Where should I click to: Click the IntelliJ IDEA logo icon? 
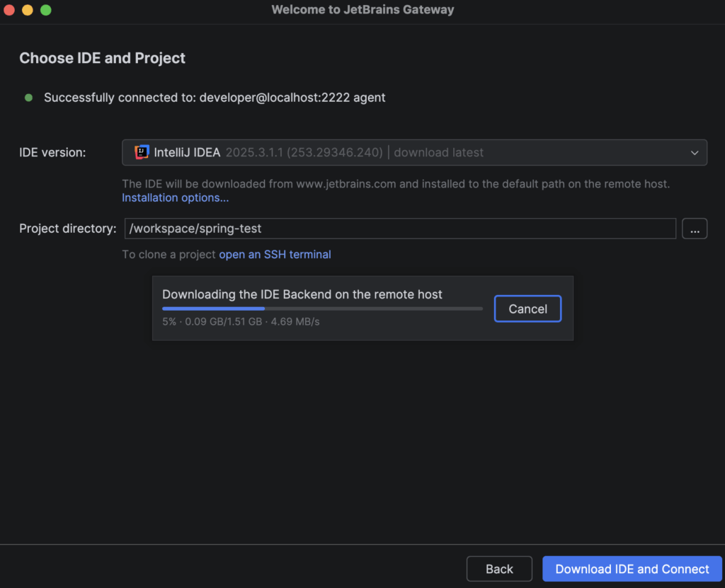pyautogui.click(x=142, y=152)
